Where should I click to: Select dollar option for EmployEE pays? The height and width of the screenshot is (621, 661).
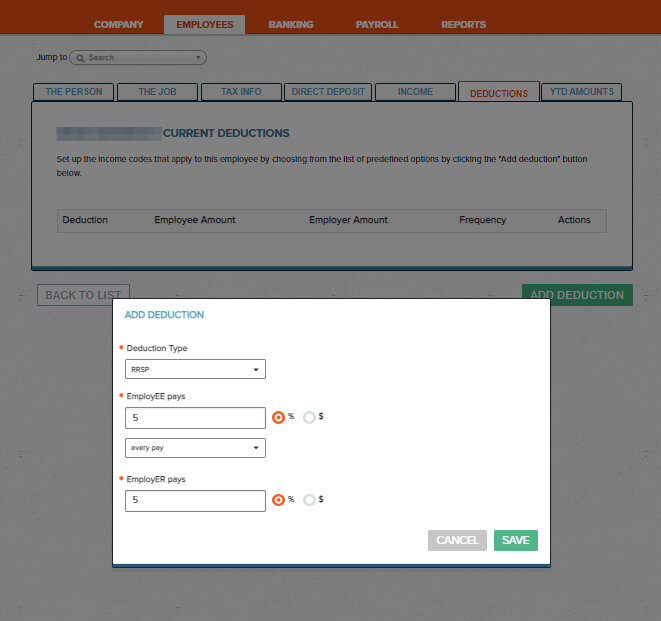309,418
